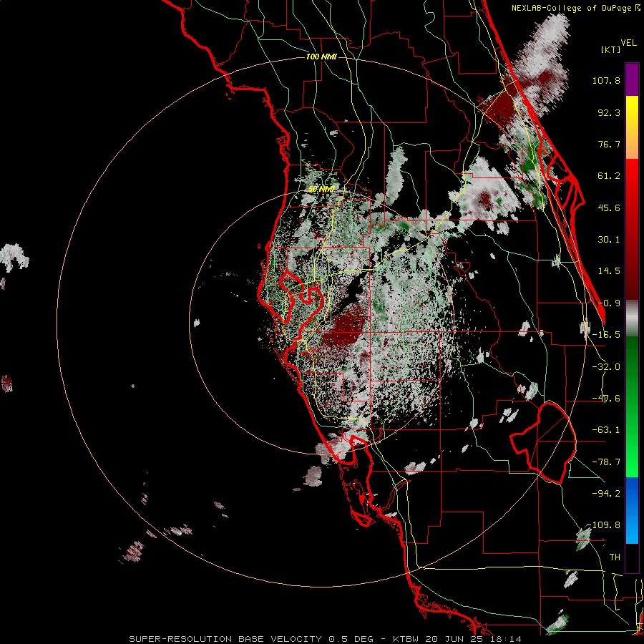Select the -78.7 scale value
Screen dimensions: 644x644
606,462
